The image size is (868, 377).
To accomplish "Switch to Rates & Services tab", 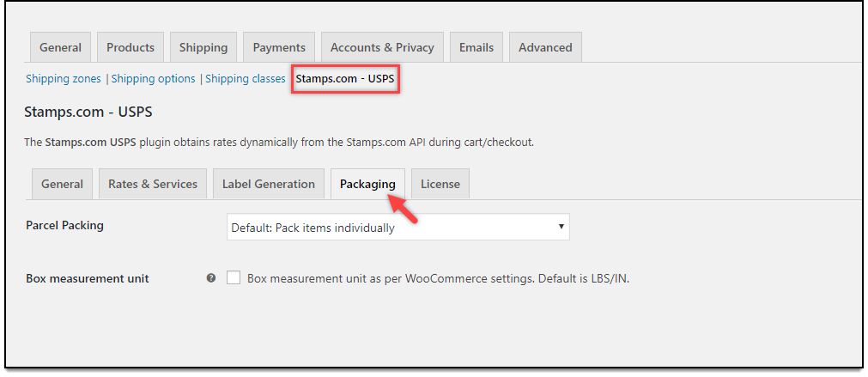I will coord(153,184).
